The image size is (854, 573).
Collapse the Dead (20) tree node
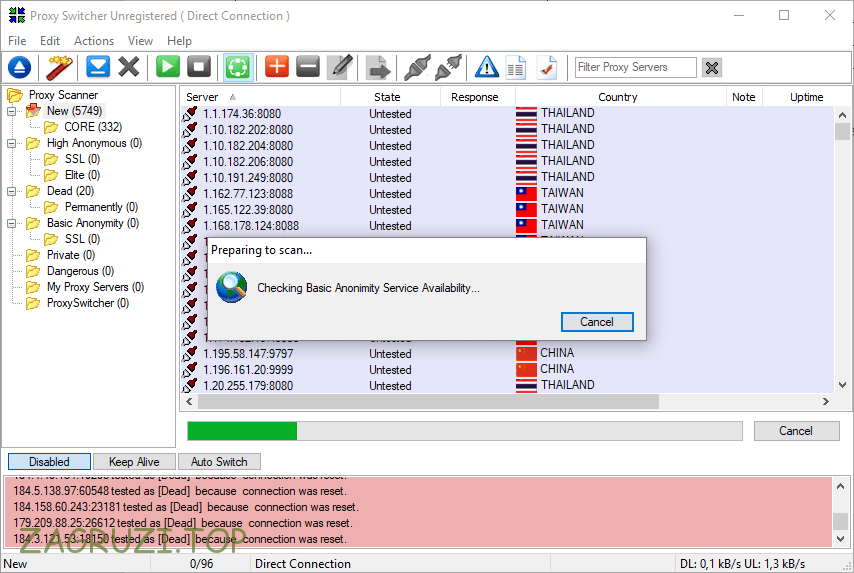11,191
